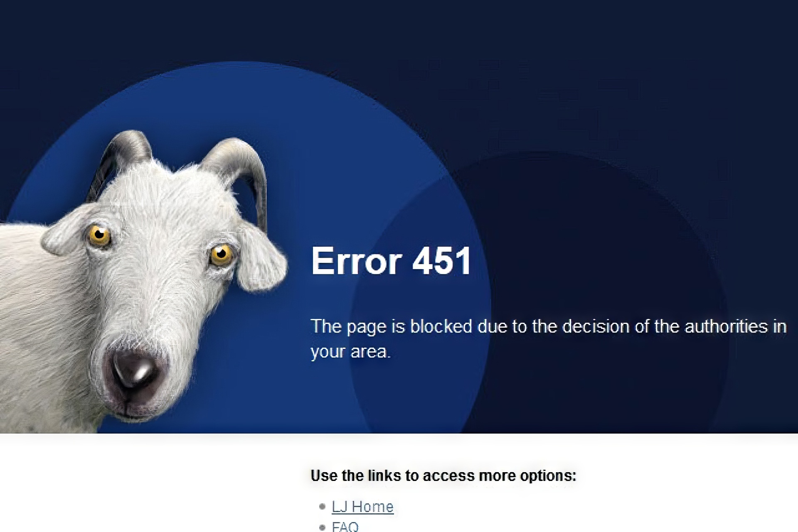
Task: Open the FAQ link
Action: [345, 526]
